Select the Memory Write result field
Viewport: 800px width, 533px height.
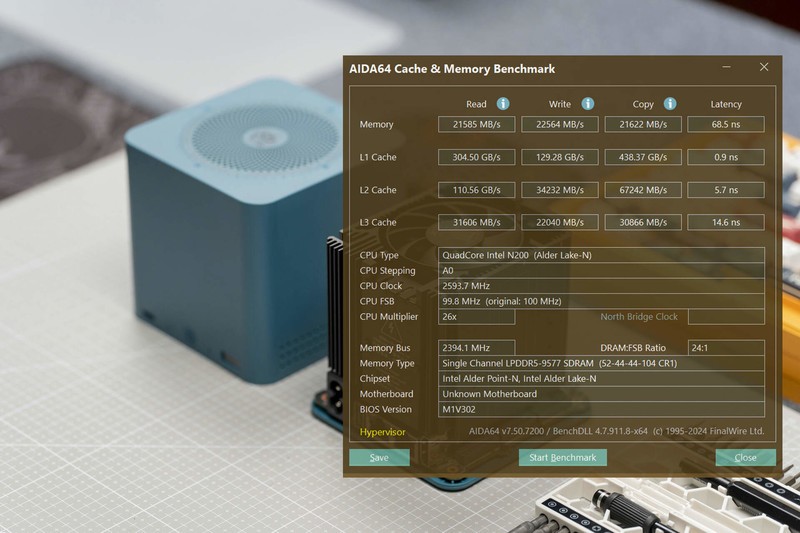560,125
